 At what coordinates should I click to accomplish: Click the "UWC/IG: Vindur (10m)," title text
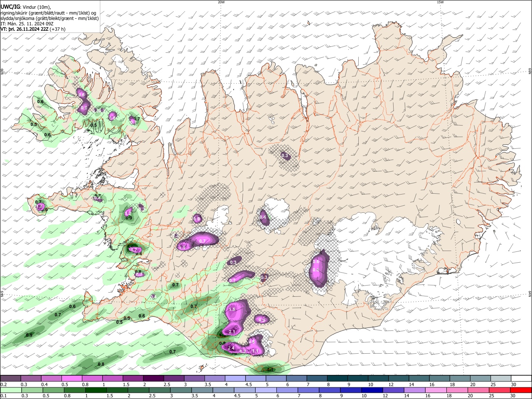click(x=26, y=7)
